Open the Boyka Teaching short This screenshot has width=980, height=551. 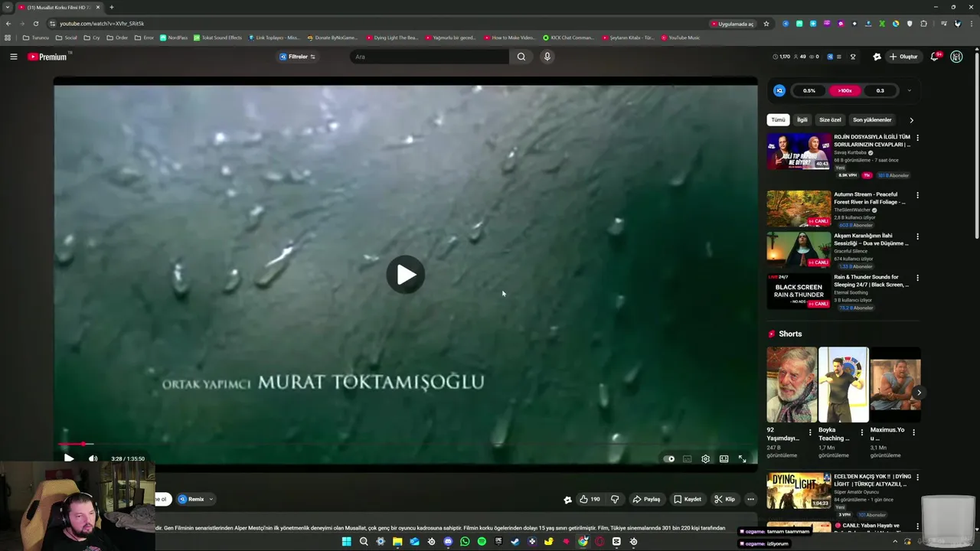(x=843, y=385)
